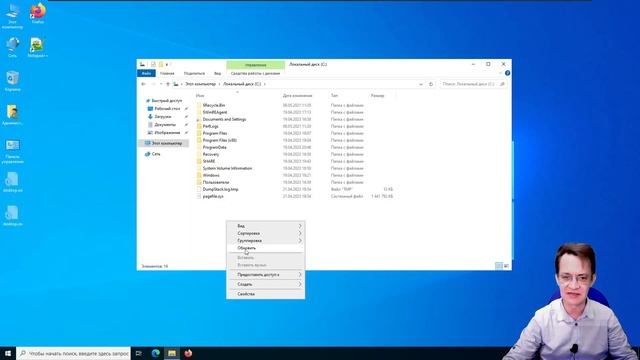Viewport: 640px width, 360px height.
Task: Choose Обновить in the context menu
Action: pyautogui.click(x=266, y=248)
